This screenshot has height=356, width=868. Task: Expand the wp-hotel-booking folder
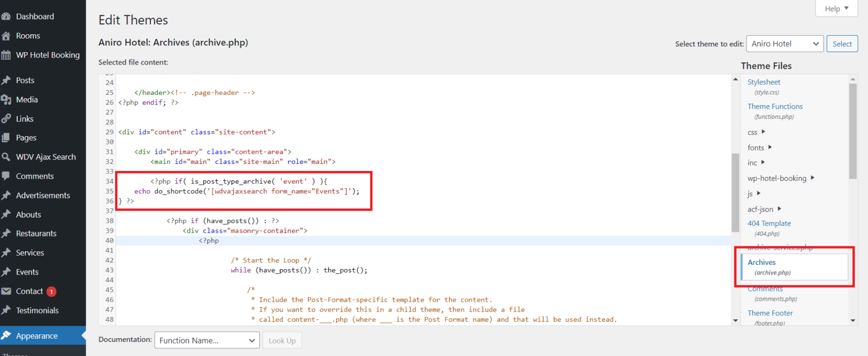pyautogui.click(x=781, y=178)
